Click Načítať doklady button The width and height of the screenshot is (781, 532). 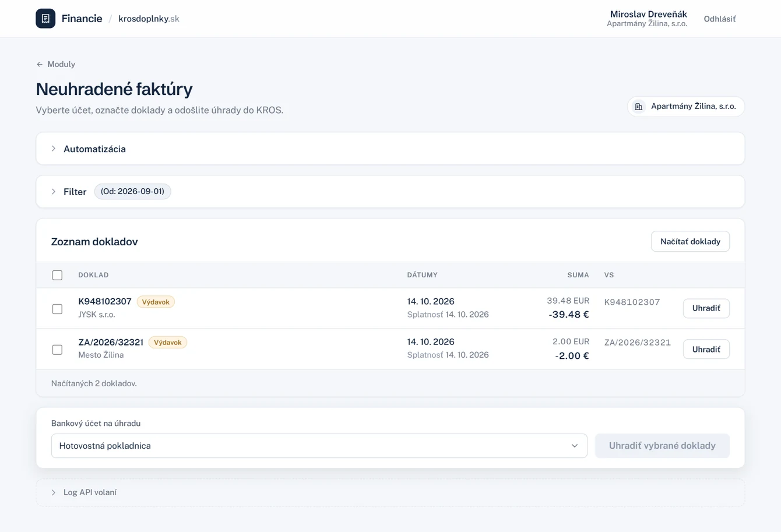coord(690,241)
